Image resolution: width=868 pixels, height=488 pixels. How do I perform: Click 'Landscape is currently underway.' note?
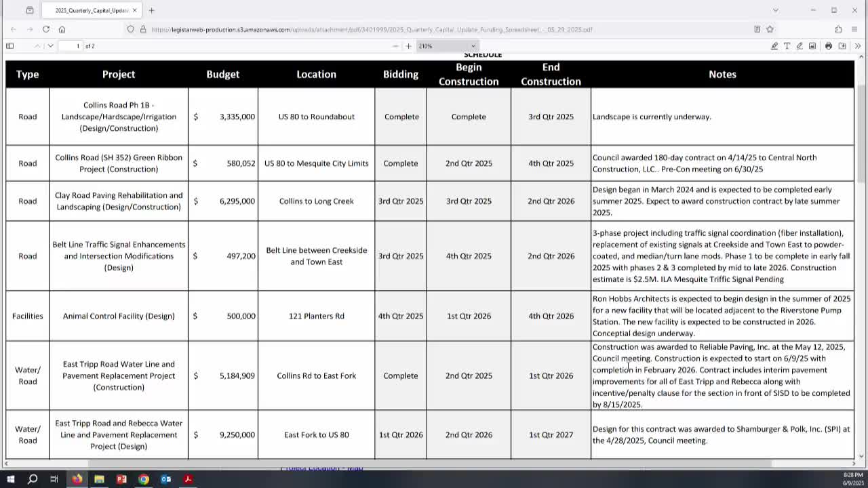[652, 117]
